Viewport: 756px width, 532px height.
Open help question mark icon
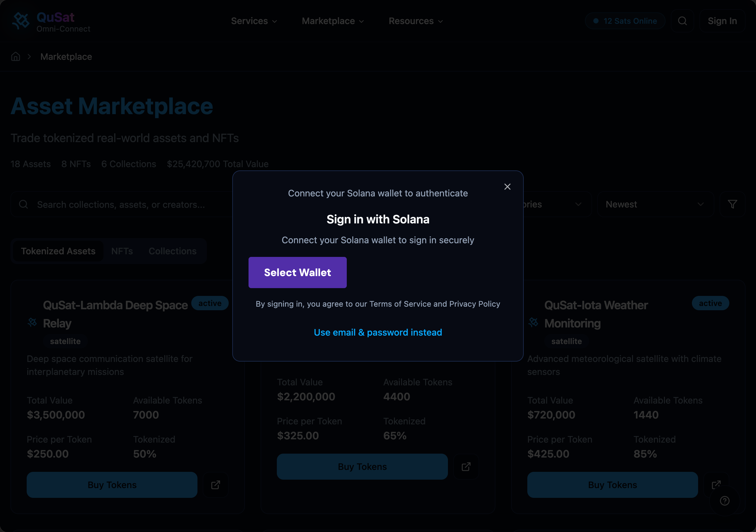[x=724, y=501]
